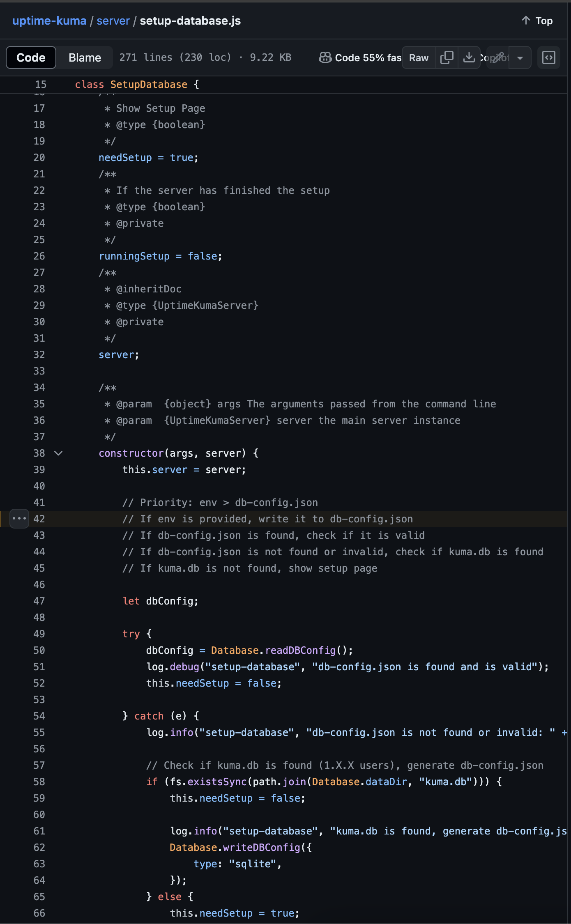Download the raw file via download icon
The height and width of the screenshot is (924, 571).
point(469,57)
